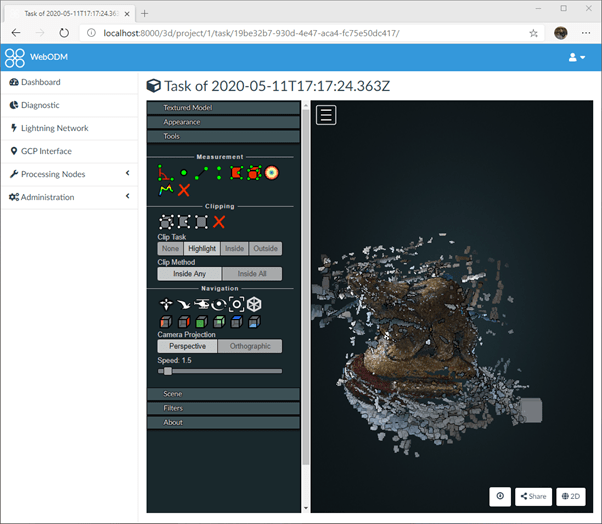Expand the Appearance section

pyautogui.click(x=223, y=122)
